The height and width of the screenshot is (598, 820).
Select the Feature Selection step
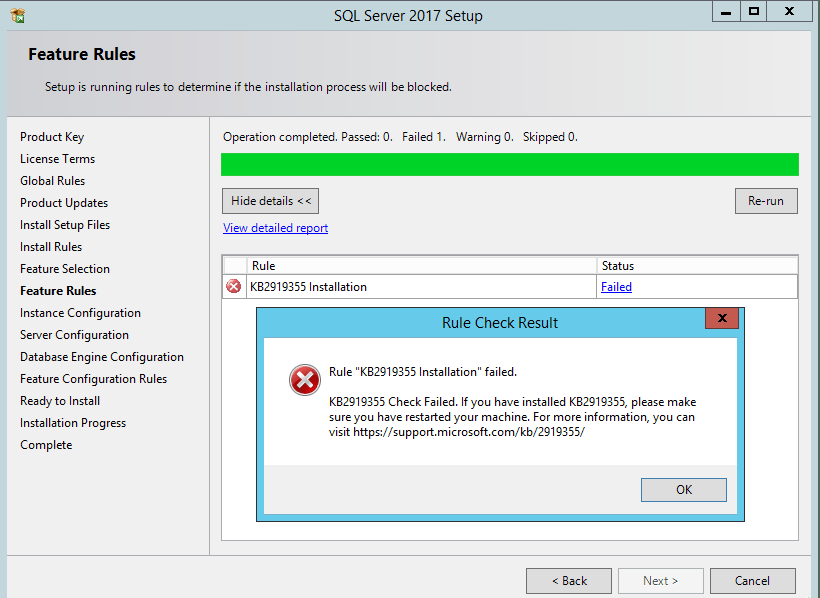coord(65,269)
